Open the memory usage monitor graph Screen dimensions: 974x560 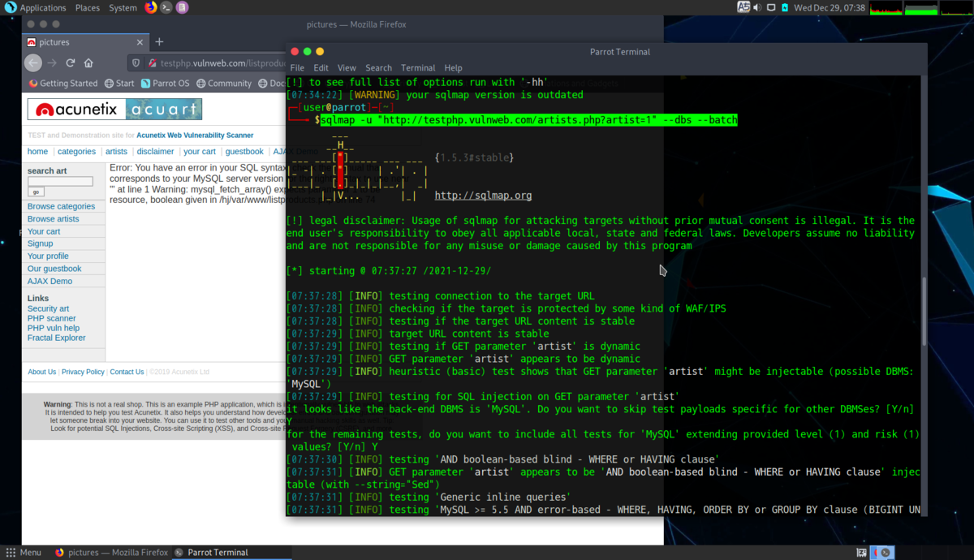tap(920, 8)
